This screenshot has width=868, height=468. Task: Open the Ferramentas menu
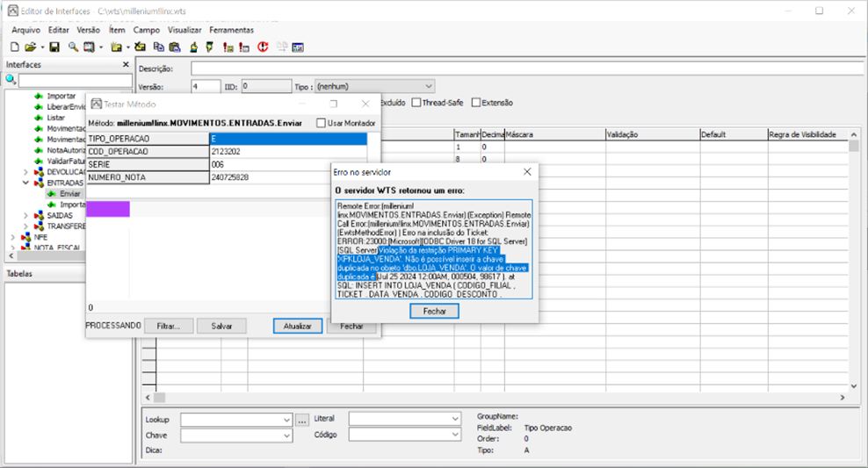[232, 30]
